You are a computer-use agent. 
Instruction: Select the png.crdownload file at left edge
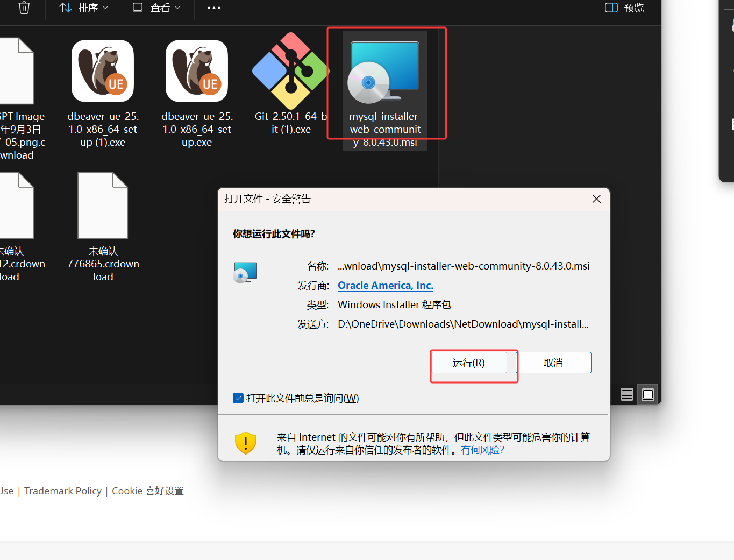point(20,100)
